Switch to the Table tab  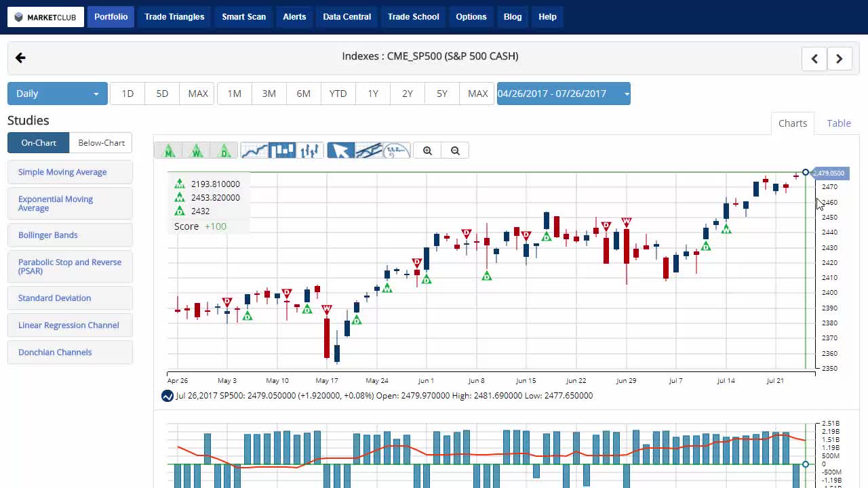(x=839, y=123)
